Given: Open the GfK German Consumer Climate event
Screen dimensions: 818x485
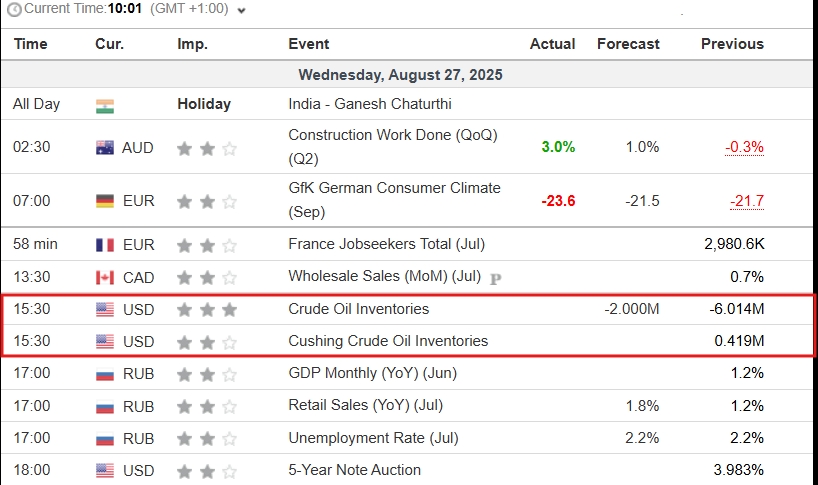Looking at the screenshot, I should click(394, 200).
